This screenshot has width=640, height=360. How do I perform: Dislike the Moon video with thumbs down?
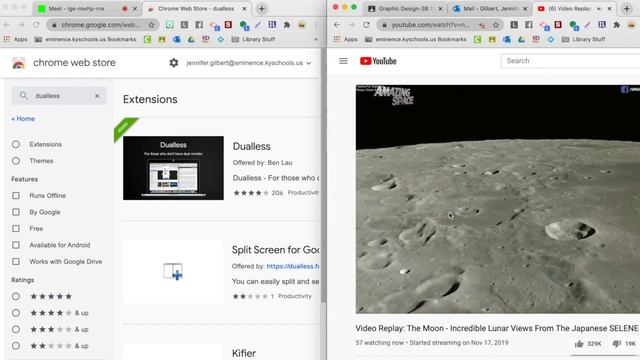pos(616,344)
